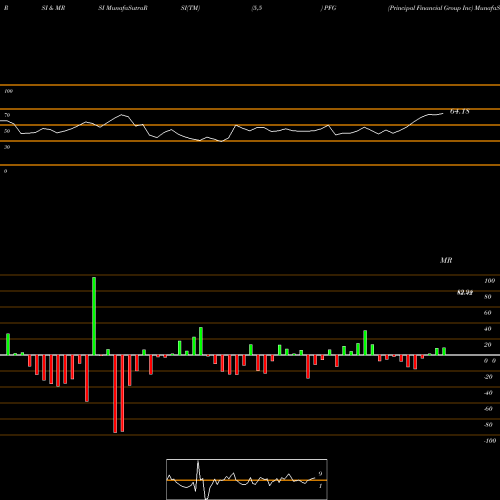Click the mini overview chart thumbnail
500x500 pixels.
click(247, 479)
